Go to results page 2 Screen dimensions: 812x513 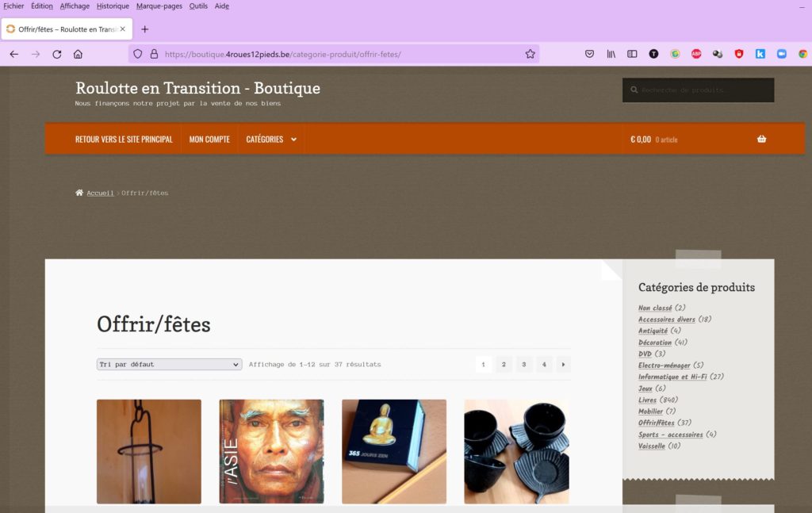pyautogui.click(x=504, y=365)
